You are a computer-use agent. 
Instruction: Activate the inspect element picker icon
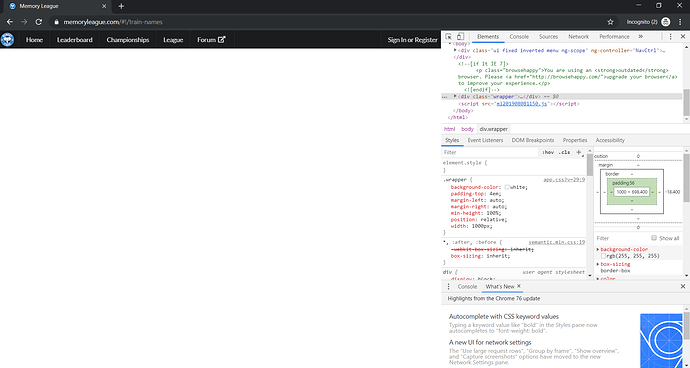[448, 37]
